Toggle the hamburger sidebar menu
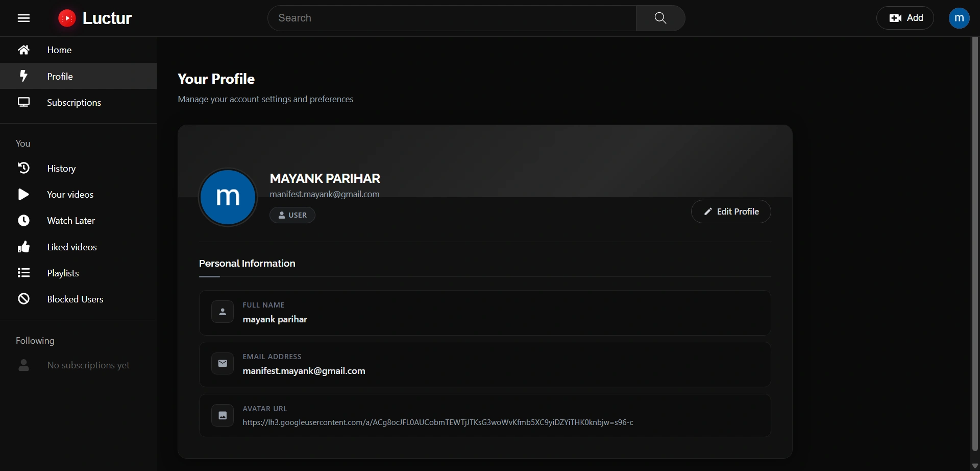The image size is (980, 471). pyautogui.click(x=23, y=18)
